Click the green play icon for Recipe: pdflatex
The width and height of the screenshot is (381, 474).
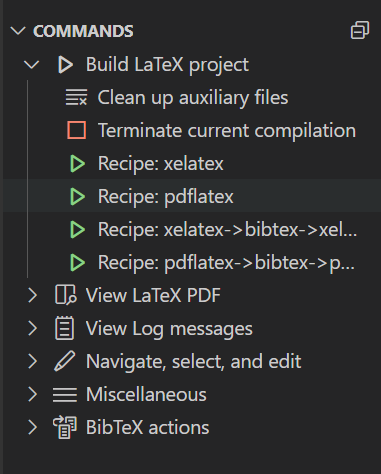77,196
